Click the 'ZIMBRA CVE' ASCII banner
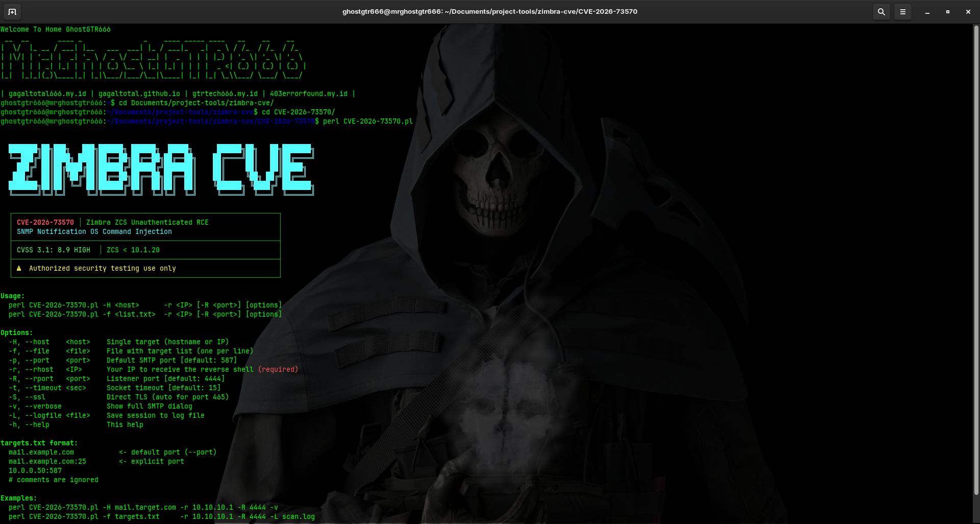Viewport: 980px width, 524px height. 161,170
